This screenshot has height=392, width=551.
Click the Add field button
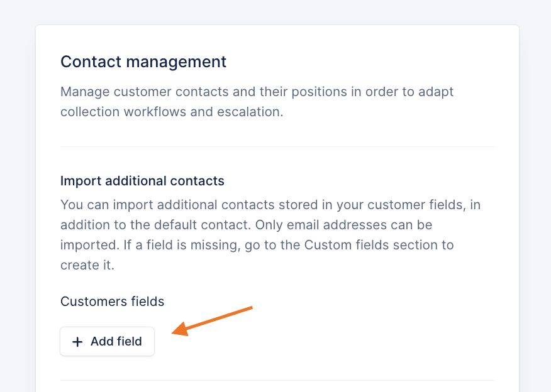(107, 342)
